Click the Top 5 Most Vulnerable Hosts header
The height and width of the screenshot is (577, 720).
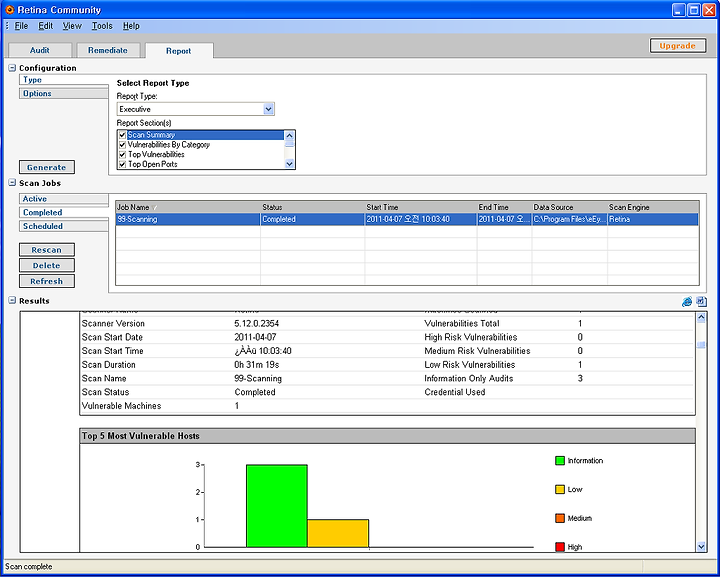(x=387, y=436)
